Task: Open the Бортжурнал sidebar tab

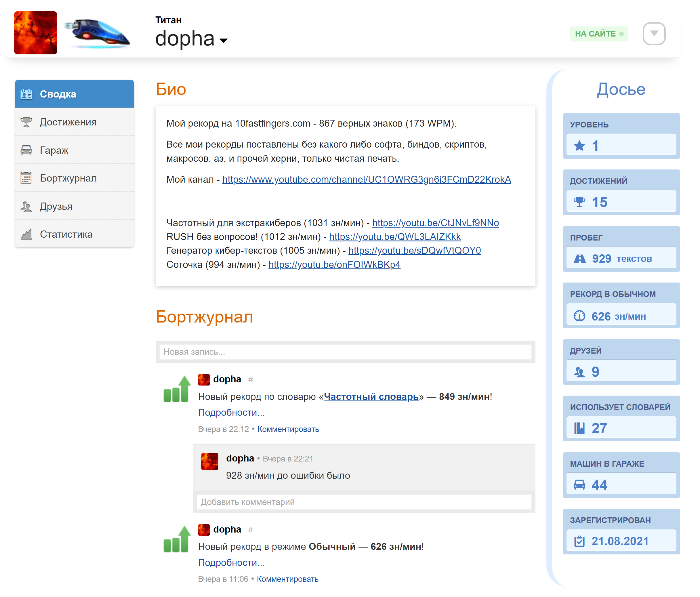Action: (74, 178)
